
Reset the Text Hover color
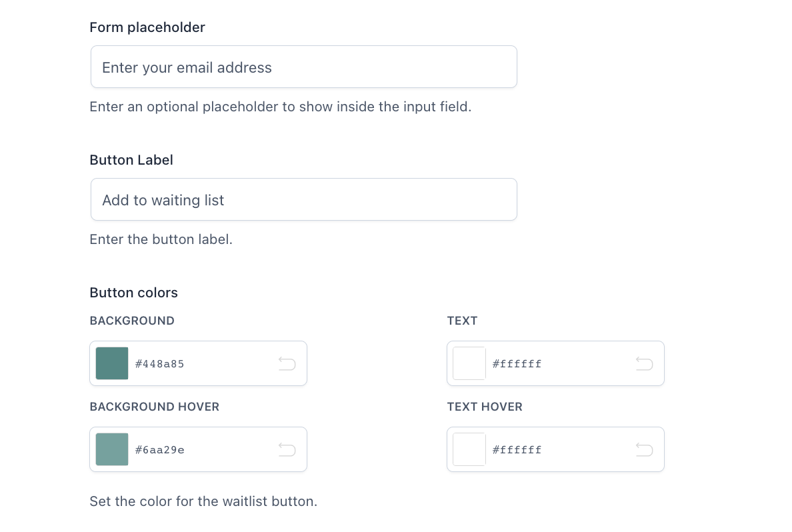(x=644, y=449)
